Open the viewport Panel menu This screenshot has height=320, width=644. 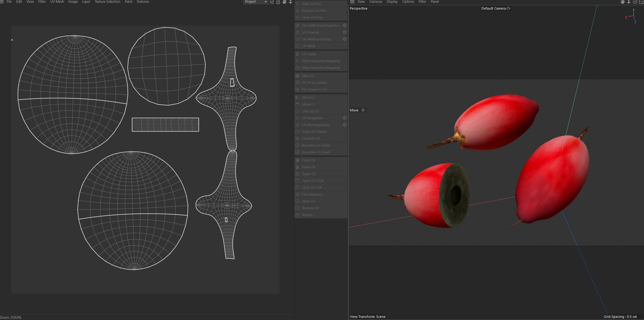pos(435,2)
